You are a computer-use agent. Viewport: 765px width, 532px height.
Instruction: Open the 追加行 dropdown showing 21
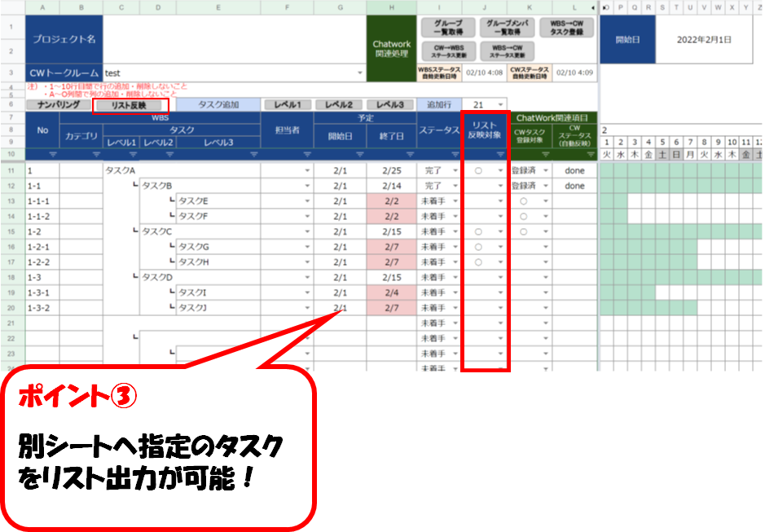[500, 105]
